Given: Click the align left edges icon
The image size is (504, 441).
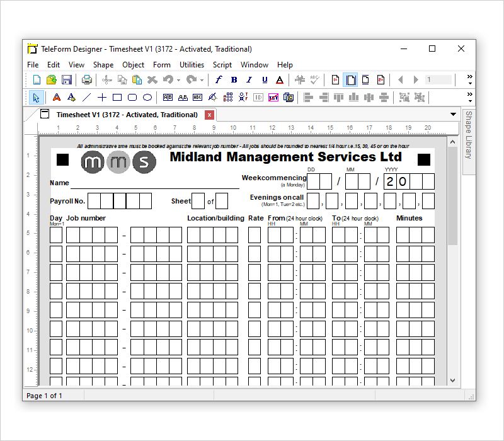Looking at the screenshot, I should pos(308,97).
